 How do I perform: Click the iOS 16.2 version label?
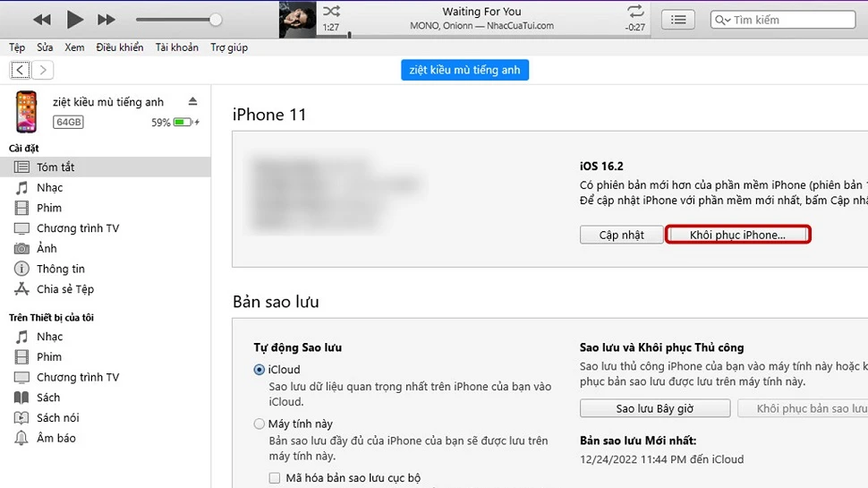click(x=601, y=167)
